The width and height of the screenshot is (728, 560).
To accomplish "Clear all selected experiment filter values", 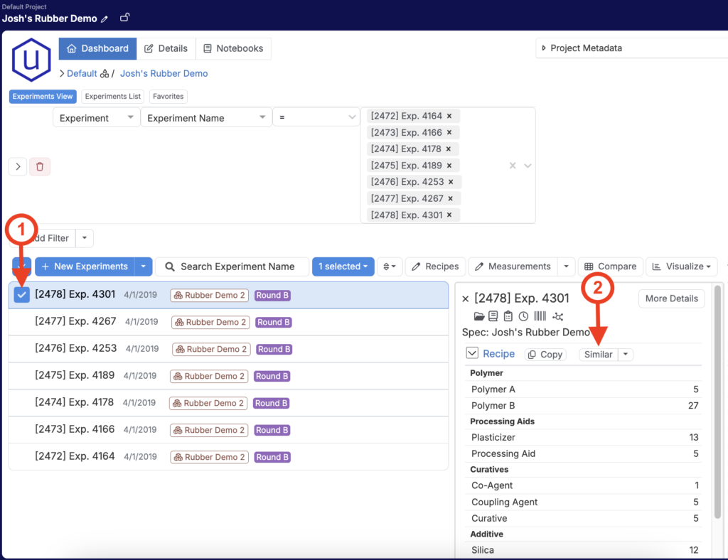I will pyautogui.click(x=513, y=166).
